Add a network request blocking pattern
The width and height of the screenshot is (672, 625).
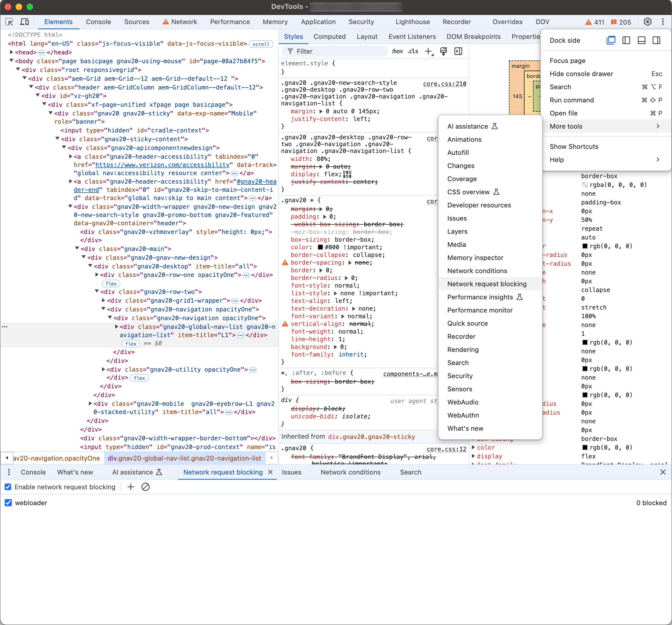click(131, 487)
